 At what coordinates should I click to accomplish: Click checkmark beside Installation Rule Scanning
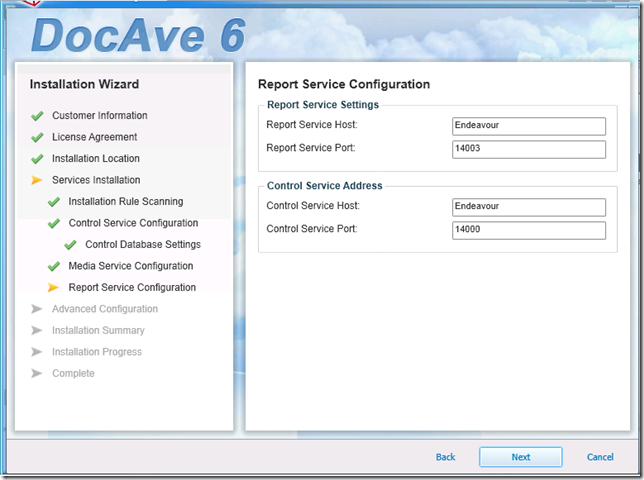pos(53,202)
